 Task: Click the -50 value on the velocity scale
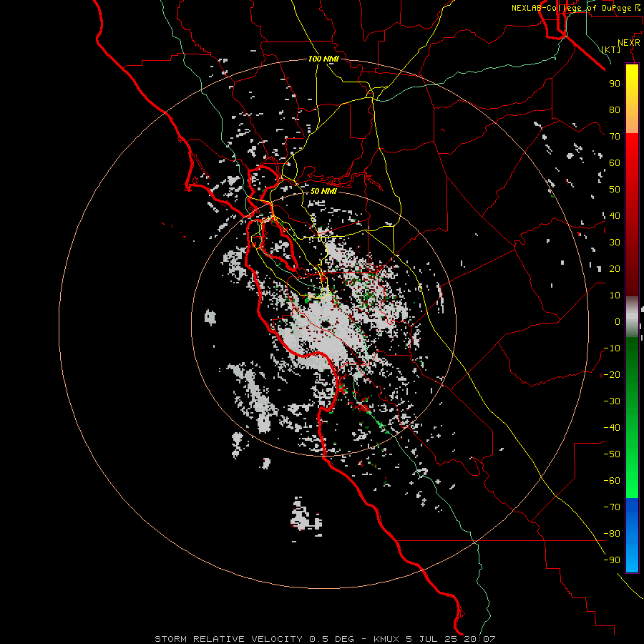coord(612,454)
